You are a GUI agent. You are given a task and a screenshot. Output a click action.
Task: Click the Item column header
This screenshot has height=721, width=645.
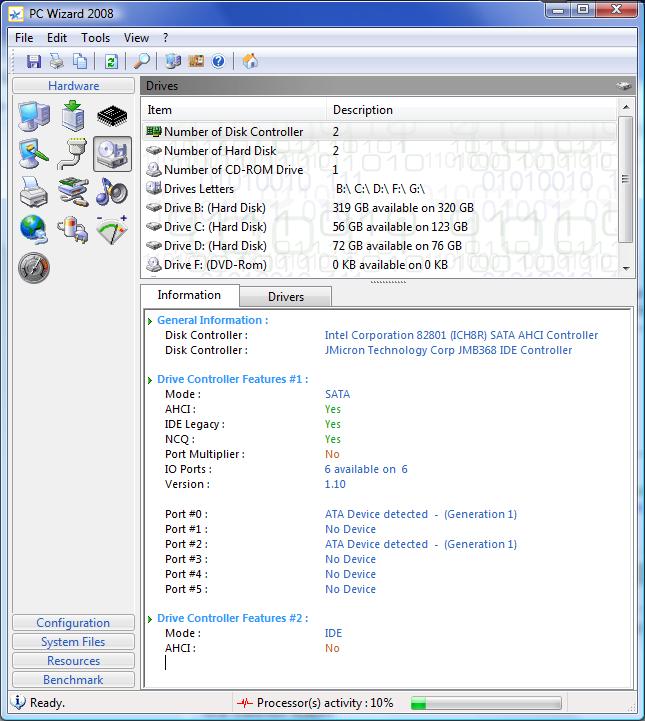coord(234,110)
